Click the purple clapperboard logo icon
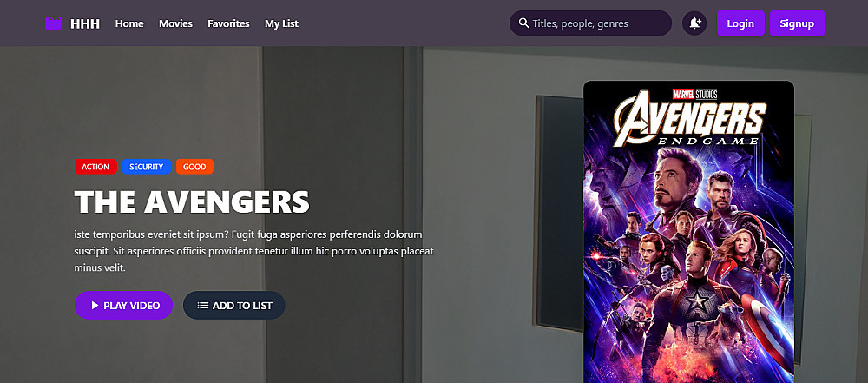 coord(53,23)
